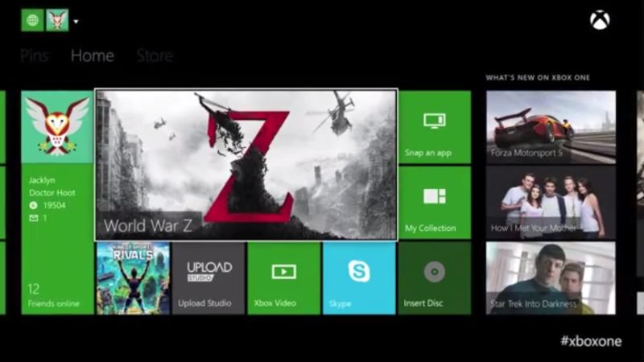Play Star Trek Into Darkness tile
The height and width of the screenshot is (362, 644).
[x=551, y=278]
